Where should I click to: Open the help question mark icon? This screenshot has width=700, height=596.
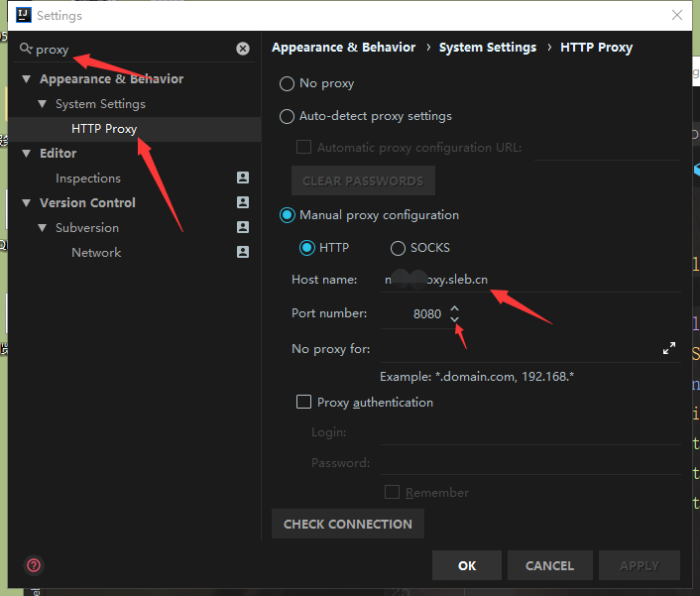tap(34, 565)
